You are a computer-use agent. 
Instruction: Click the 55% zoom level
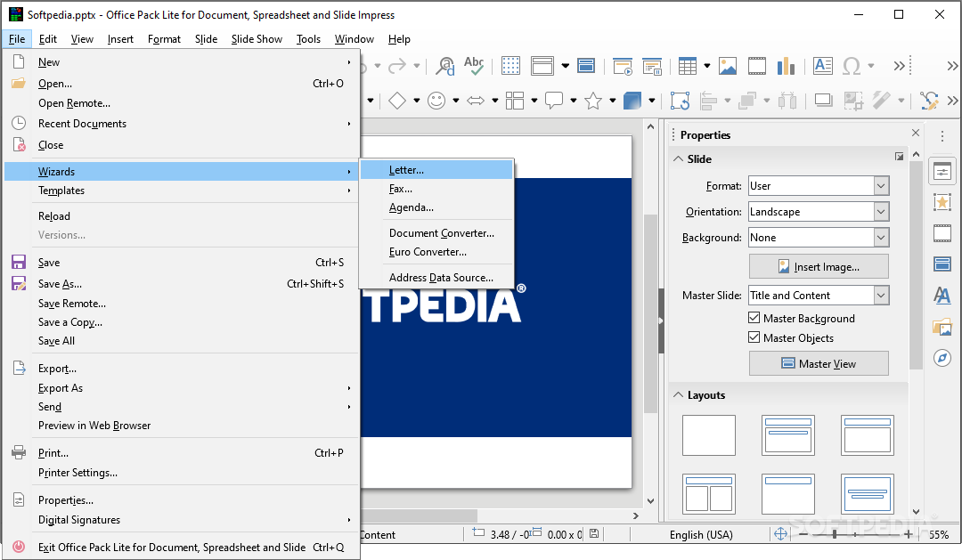(x=939, y=534)
